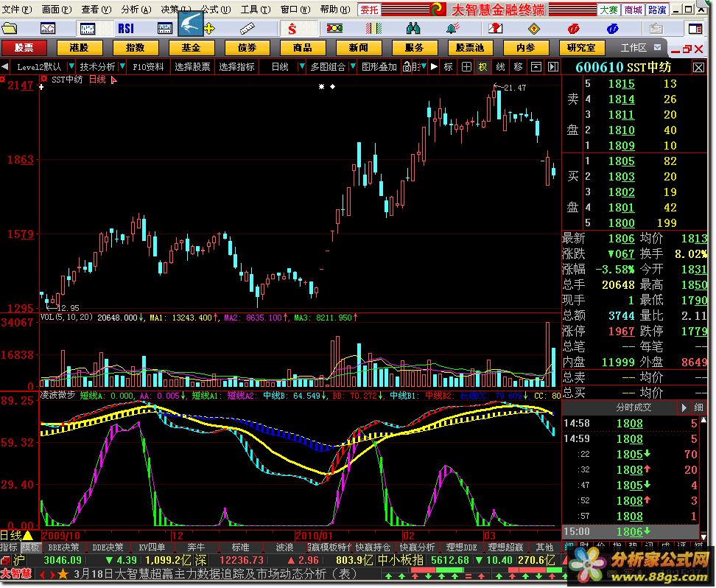
Task: Click the skip-to-end icon in chart bar
Action: pos(553,67)
